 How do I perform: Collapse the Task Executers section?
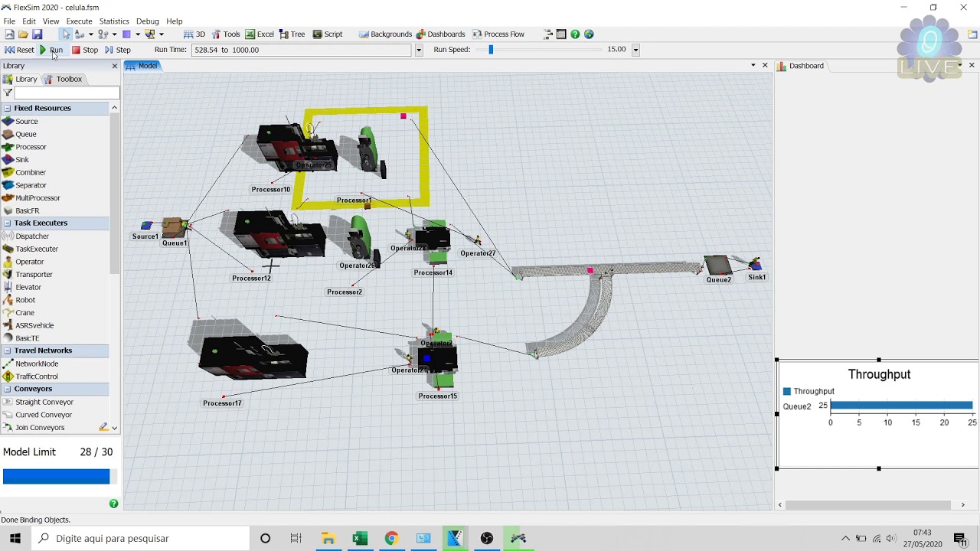tap(7, 223)
